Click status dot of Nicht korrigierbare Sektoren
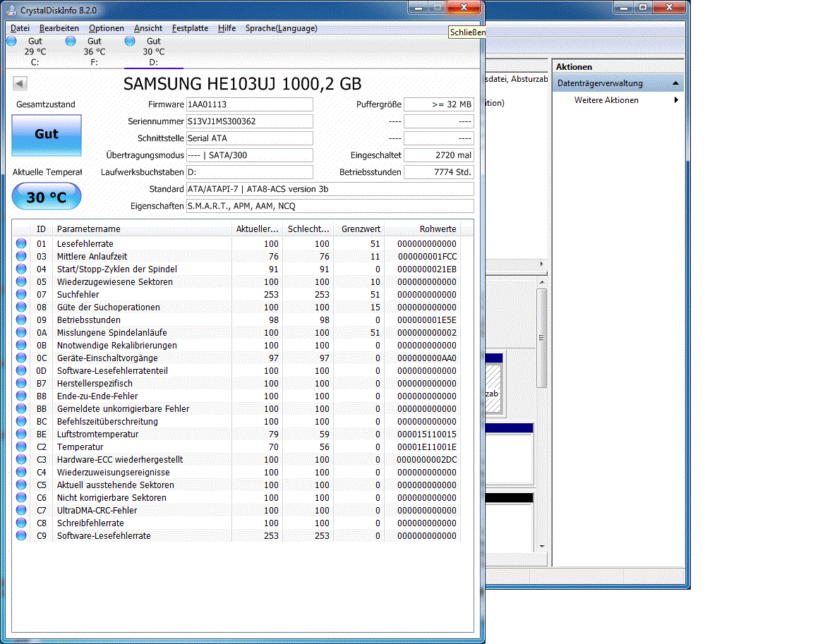This screenshot has height=644, width=813. tap(21, 497)
